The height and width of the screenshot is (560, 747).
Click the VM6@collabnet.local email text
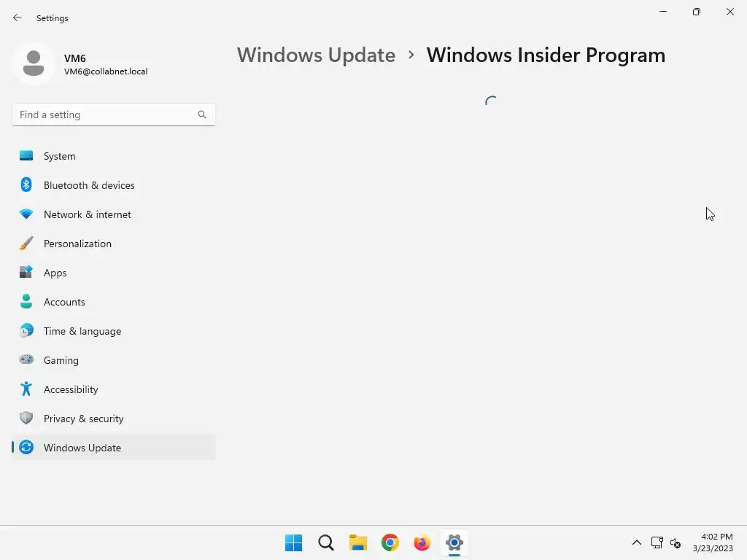[x=106, y=71]
